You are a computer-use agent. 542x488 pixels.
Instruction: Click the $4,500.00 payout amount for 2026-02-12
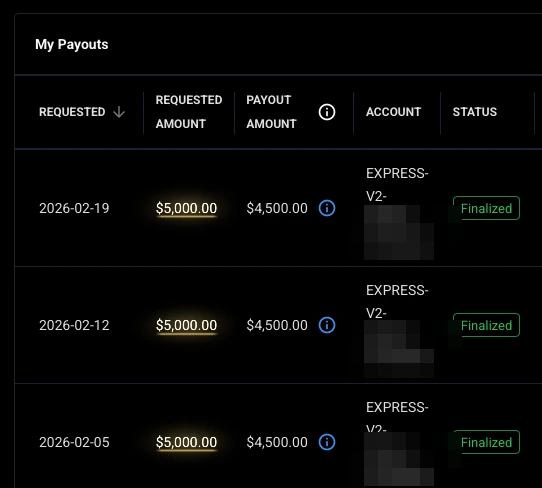[x=277, y=325]
